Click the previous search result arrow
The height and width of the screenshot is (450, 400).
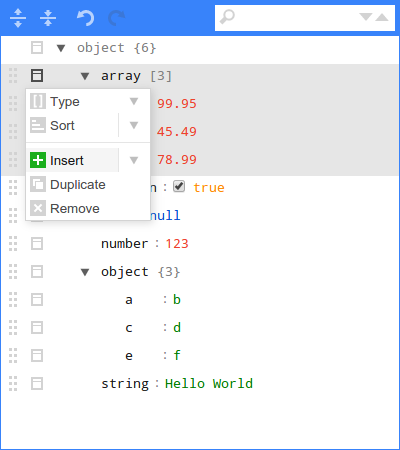coord(382,17)
